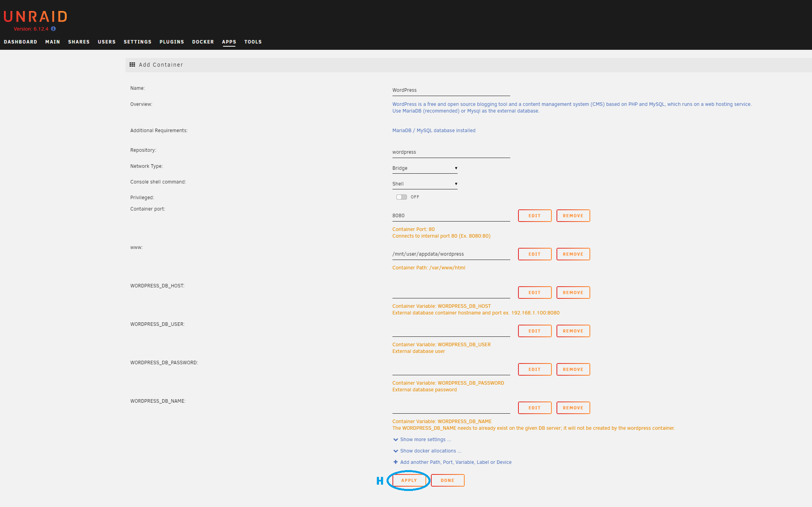This screenshot has width=812, height=507.
Task: Toggle the Privileged switch on
Action: click(x=401, y=197)
